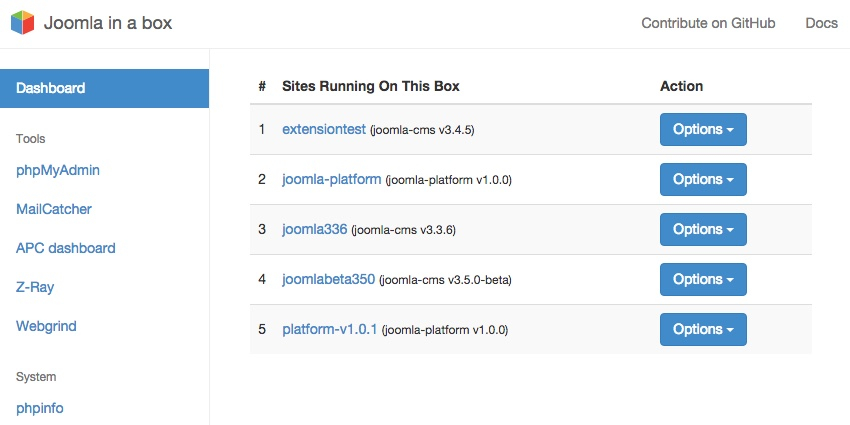The height and width of the screenshot is (425, 850).
Task: Click the '(joomla-platform v1.0.0)' text in row 5
Action: pyautogui.click(x=445, y=330)
